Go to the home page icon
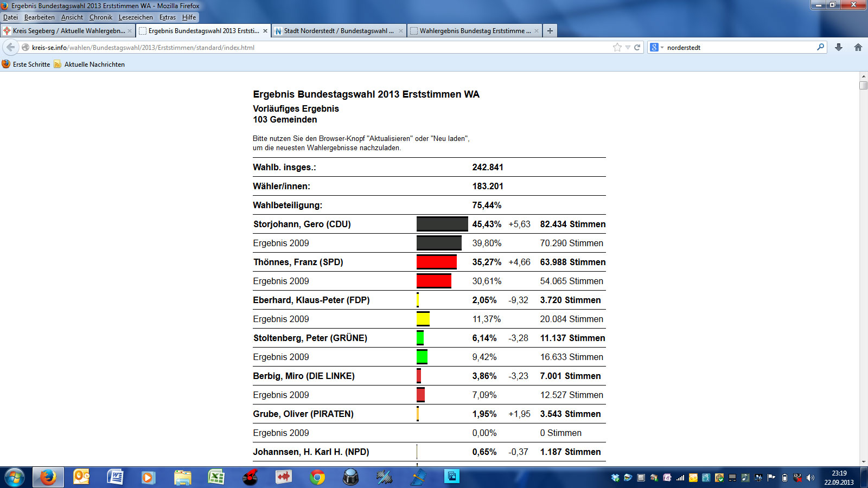Screen dimensions: 868x488 click(858, 47)
